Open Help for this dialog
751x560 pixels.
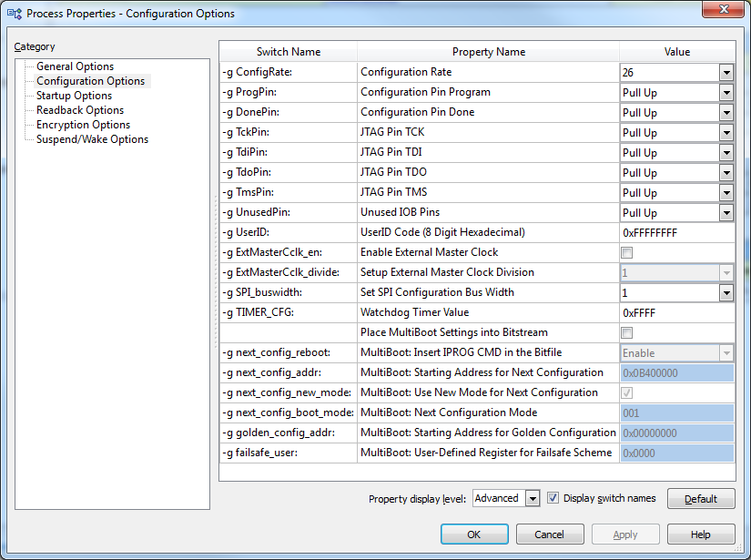click(701, 535)
